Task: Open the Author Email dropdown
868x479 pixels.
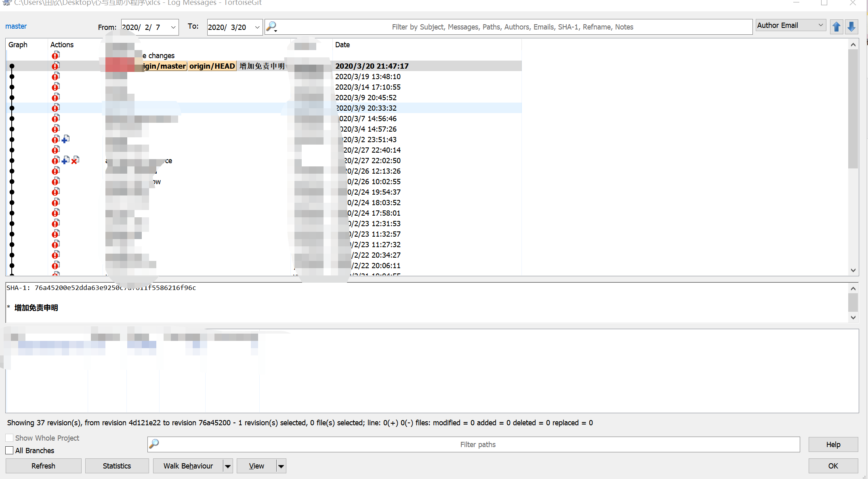Action: pos(790,25)
